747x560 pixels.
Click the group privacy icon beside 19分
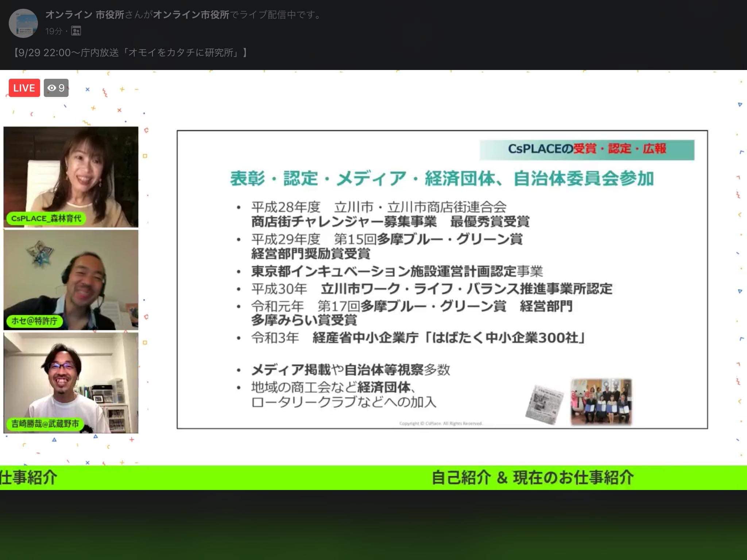(x=76, y=31)
